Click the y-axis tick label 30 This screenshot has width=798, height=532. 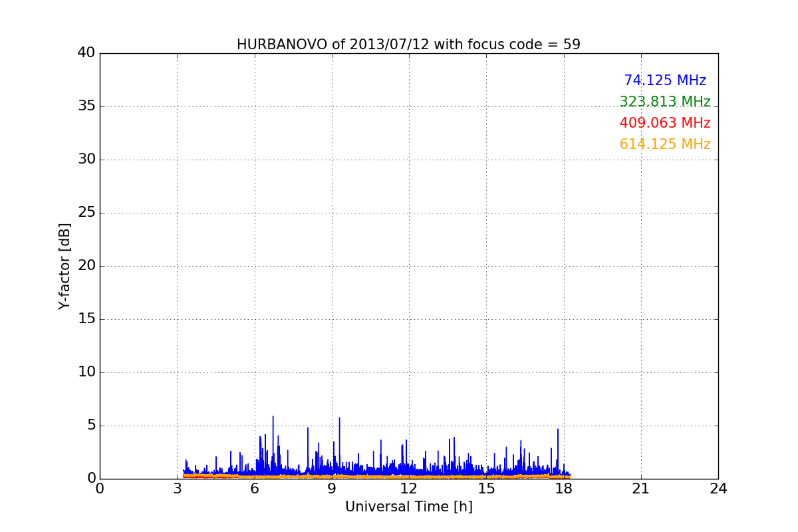click(x=86, y=160)
